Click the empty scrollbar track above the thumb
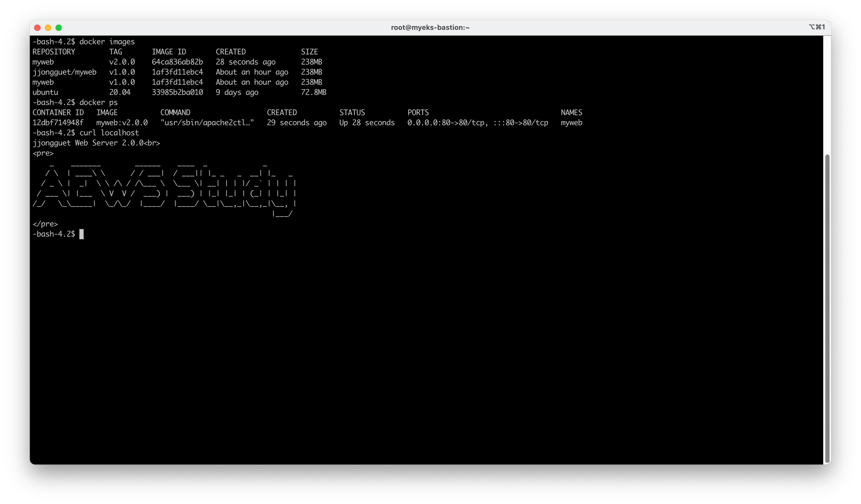The width and height of the screenshot is (861, 504). [x=827, y=95]
